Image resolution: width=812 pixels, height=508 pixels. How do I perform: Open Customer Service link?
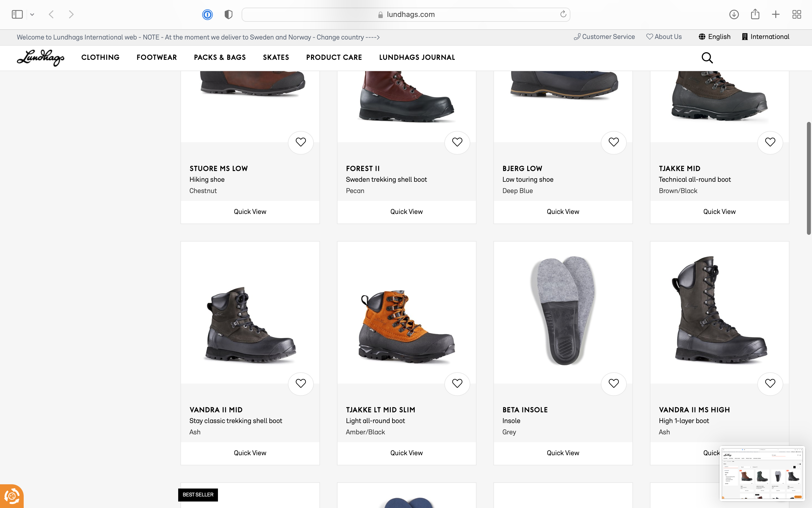click(604, 37)
